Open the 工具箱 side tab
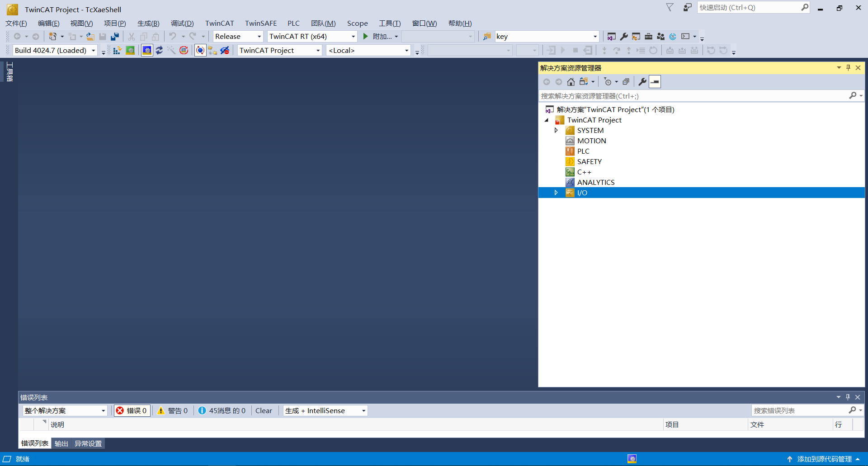Screen dimensions: 868x466 [x=9, y=72]
